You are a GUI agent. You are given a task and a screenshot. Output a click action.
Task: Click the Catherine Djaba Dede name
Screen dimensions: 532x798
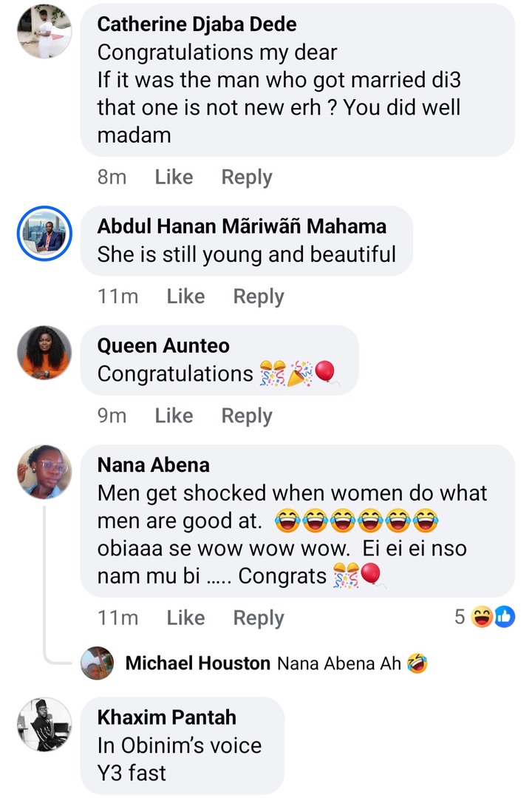(x=197, y=24)
